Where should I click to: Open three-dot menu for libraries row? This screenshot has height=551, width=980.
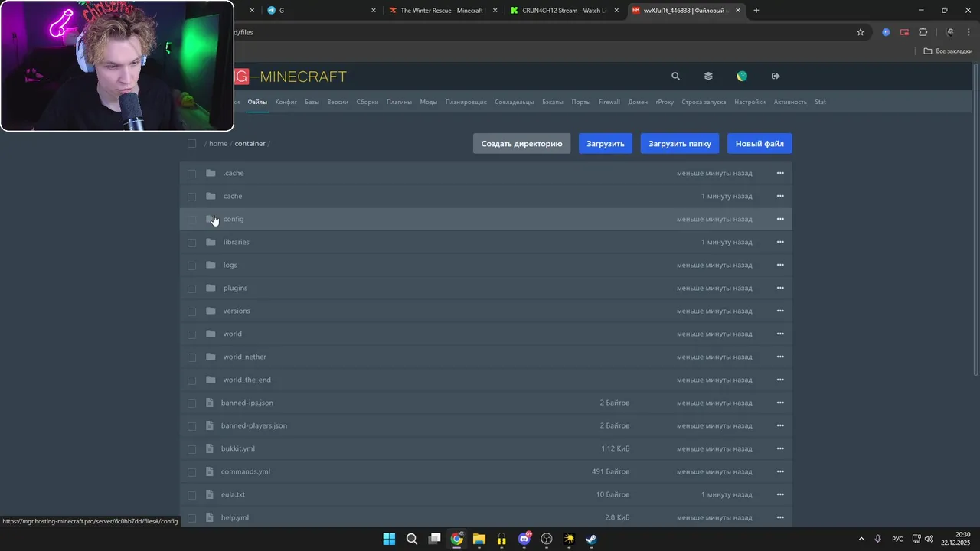click(x=780, y=242)
